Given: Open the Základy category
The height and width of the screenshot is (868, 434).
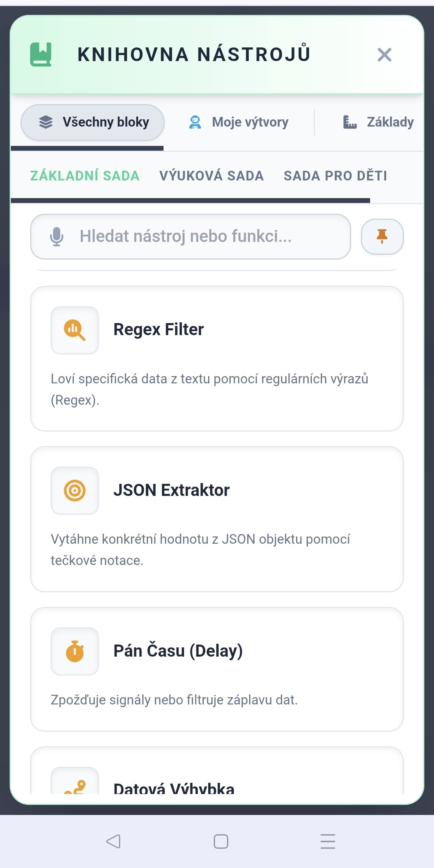Looking at the screenshot, I should [x=378, y=122].
